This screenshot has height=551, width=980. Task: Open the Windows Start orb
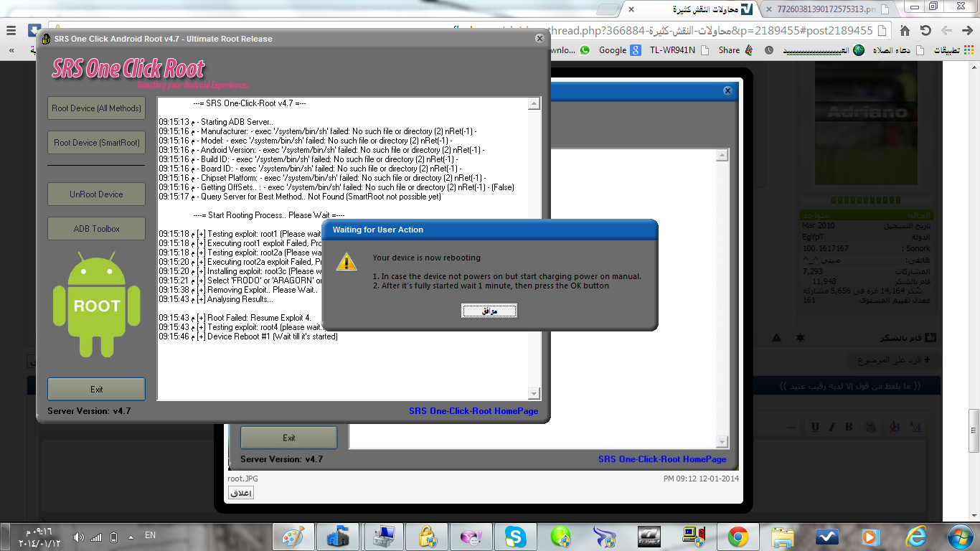click(x=959, y=536)
